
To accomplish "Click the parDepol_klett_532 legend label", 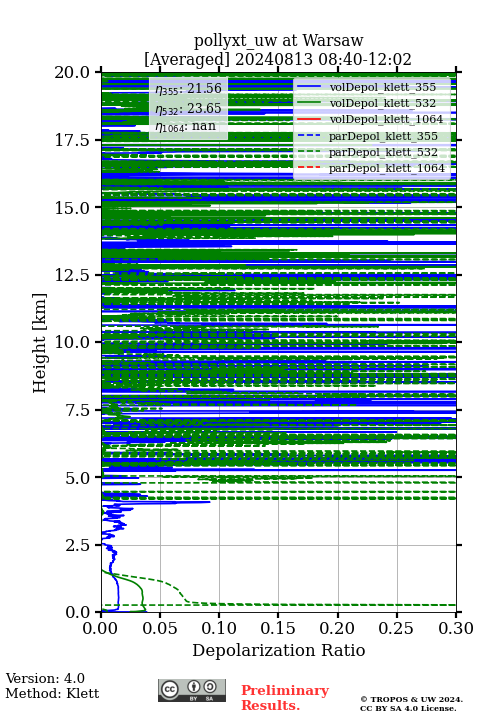I will click(383, 152).
